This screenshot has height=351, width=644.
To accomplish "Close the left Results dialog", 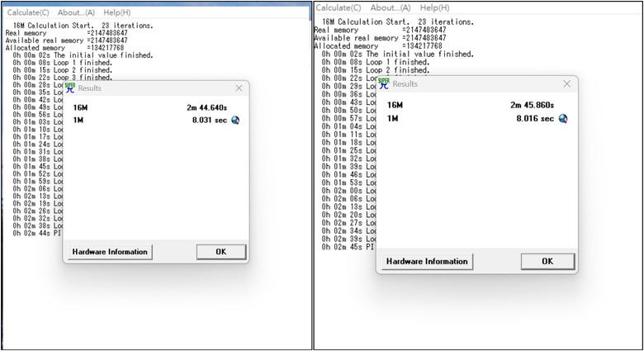I will [239, 88].
